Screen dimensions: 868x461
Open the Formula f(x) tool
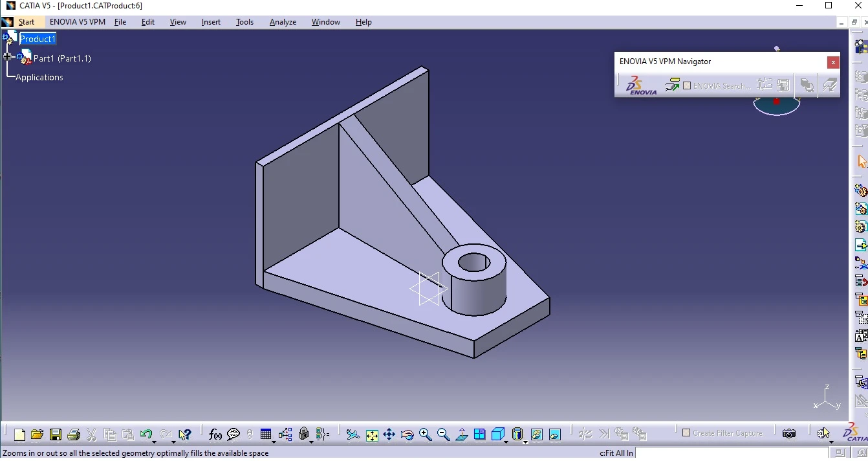click(x=215, y=434)
